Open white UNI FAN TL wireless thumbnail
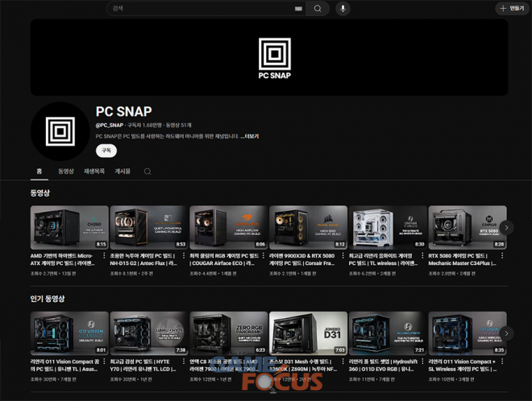Image resolution: width=532 pixels, height=401 pixels. [x=388, y=227]
